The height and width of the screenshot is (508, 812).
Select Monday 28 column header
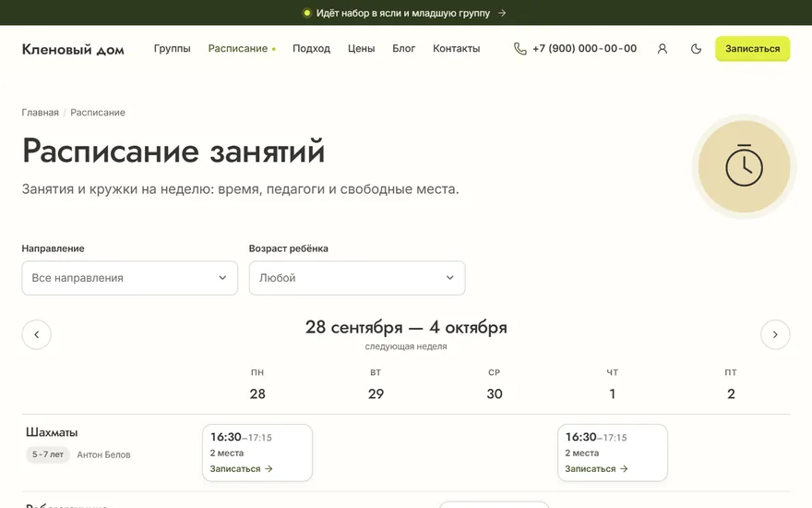click(x=257, y=384)
